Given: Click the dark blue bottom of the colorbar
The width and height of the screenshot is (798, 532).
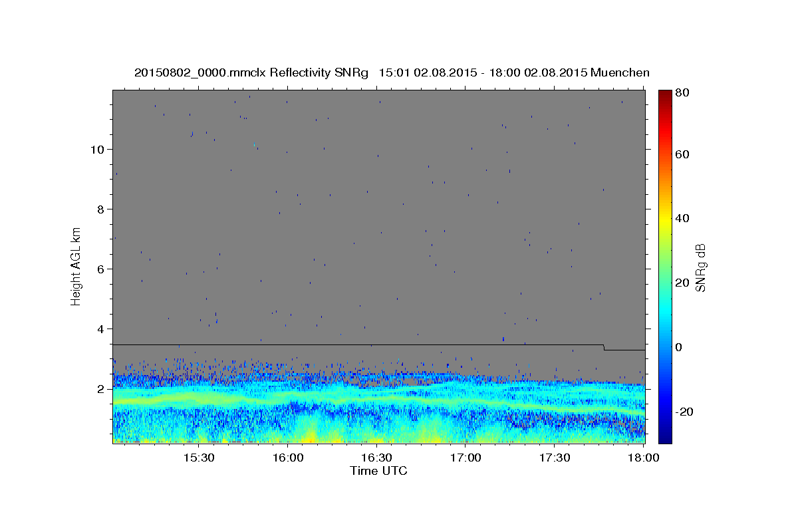Looking at the screenshot, I should point(665,436).
